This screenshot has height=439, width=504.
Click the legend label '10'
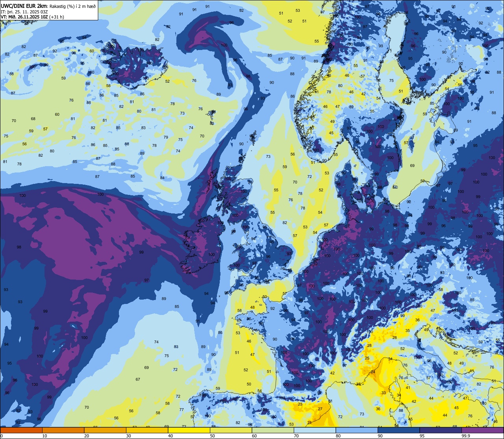(44, 436)
